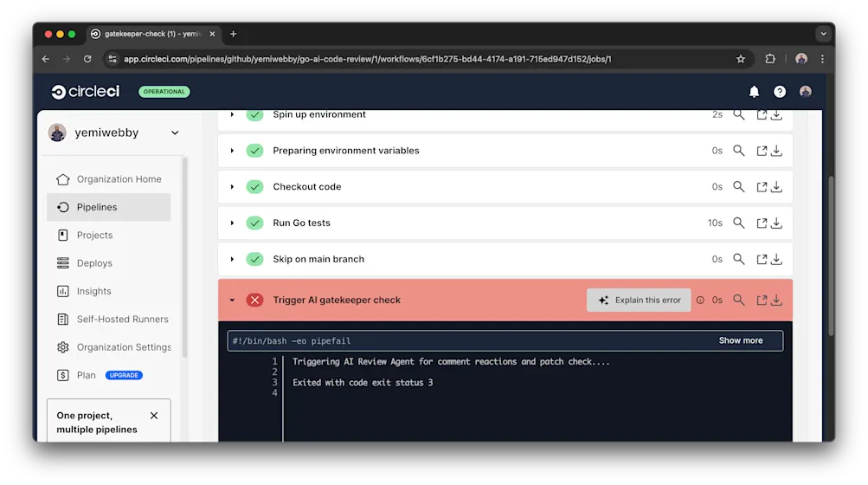Viewport: 868px width, 485px height.
Task: Search the Preparing environment variables output
Action: [x=738, y=150]
